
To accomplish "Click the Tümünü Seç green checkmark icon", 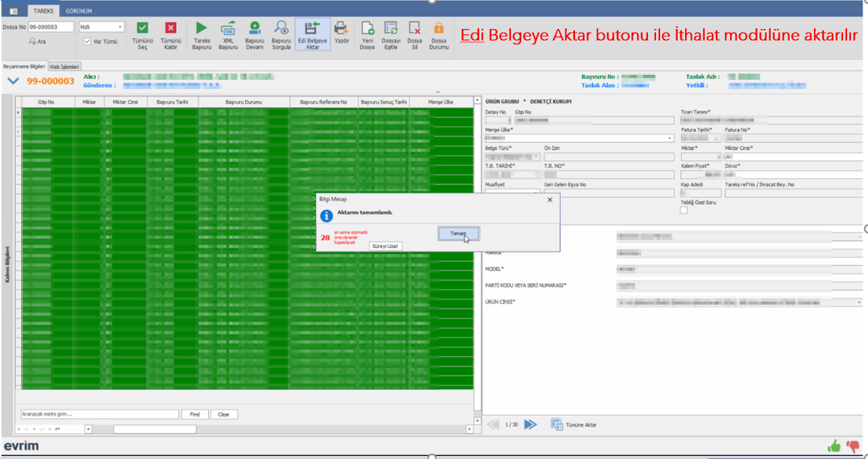I will coord(142,28).
